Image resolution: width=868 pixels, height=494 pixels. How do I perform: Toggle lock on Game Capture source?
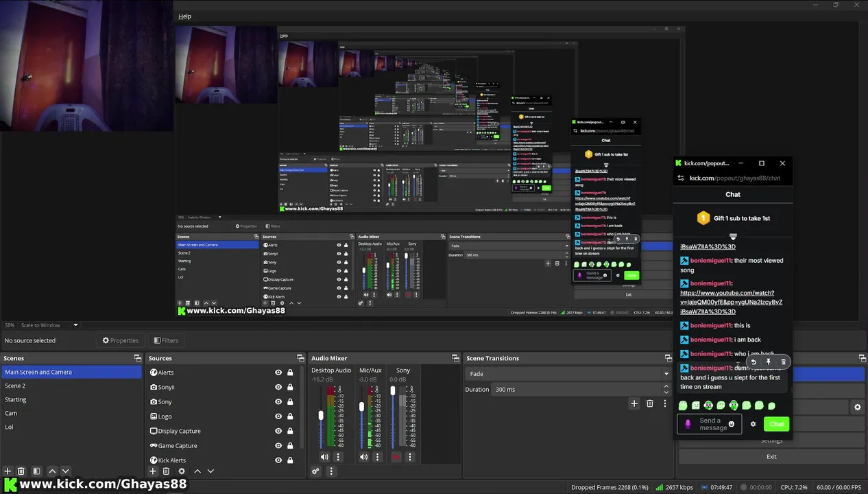[290, 446]
